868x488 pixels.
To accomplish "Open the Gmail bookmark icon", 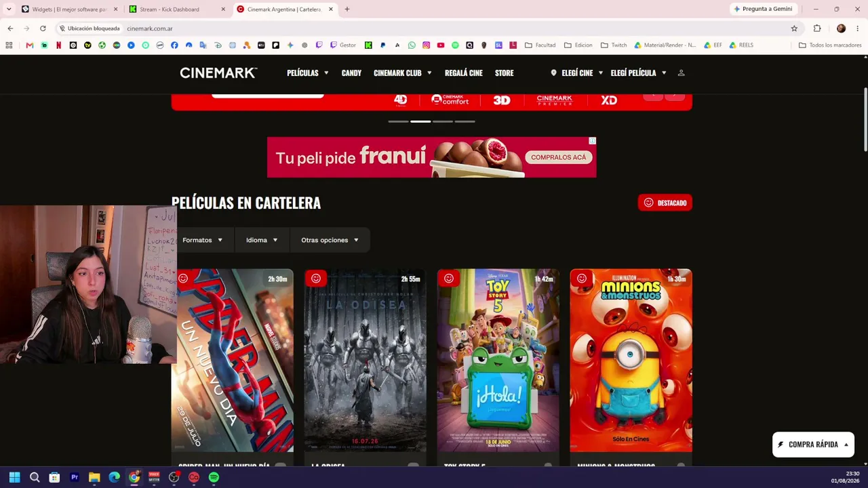I will click(29, 45).
